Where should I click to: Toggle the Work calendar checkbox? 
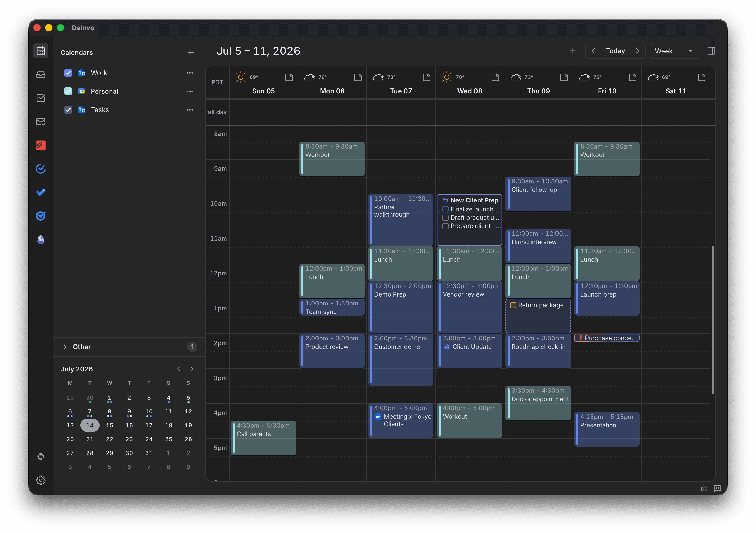(x=68, y=73)
